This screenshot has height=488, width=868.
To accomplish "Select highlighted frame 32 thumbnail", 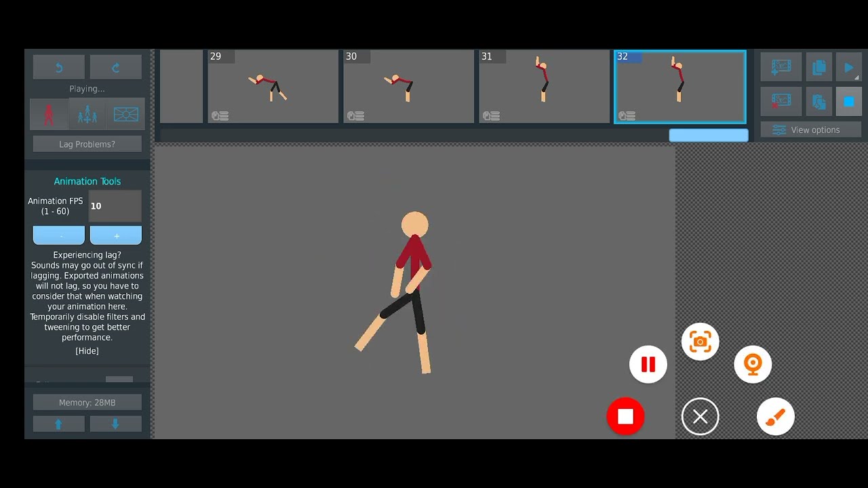I will click(x=680, y=87).
